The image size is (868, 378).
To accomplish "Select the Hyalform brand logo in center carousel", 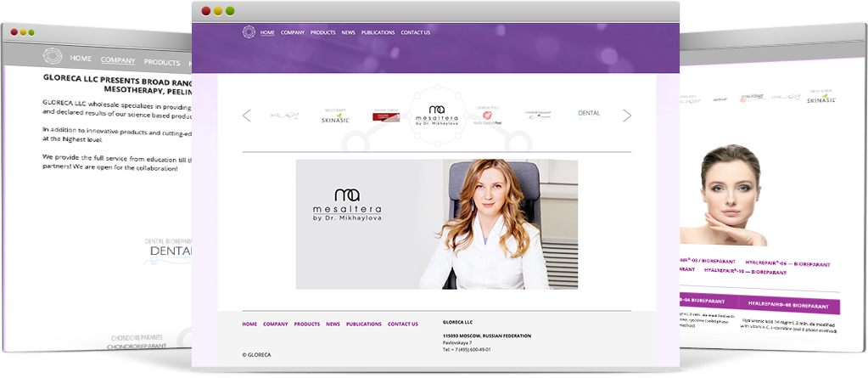I will tap(284, 116).
